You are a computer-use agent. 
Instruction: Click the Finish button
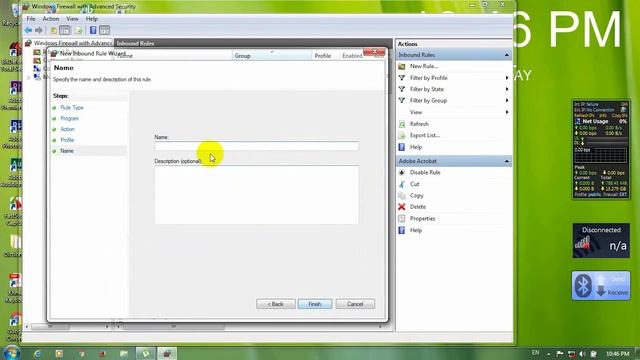tap(315, 304)
